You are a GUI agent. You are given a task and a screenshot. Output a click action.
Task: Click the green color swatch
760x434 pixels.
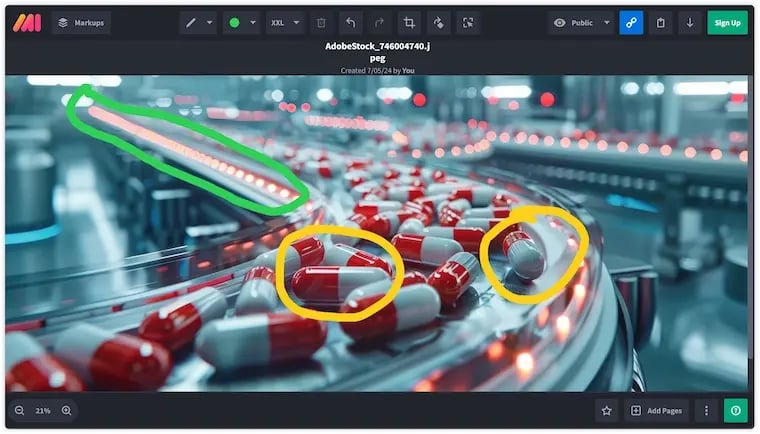pos(235,22)
